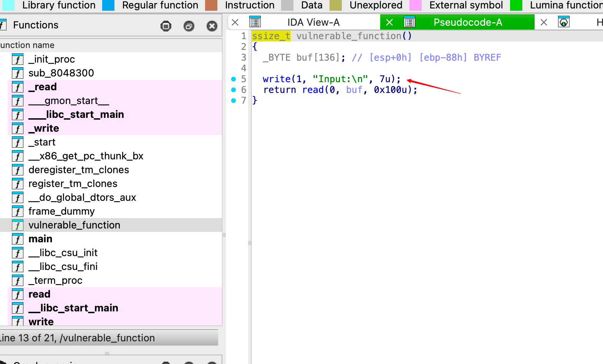Click the Regular function blue color swatch
Screen dimensions: 603x364
tap(108, 5)
